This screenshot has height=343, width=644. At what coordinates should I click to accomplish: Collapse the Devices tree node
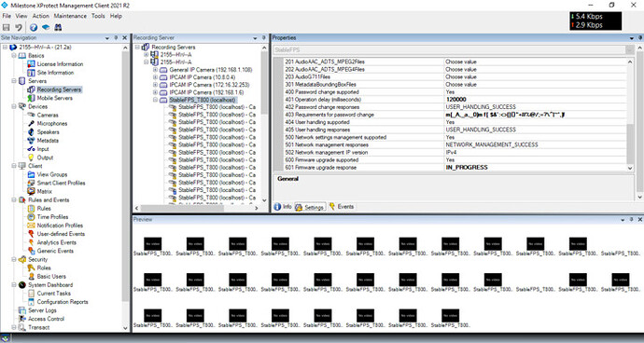click(14, 106)
